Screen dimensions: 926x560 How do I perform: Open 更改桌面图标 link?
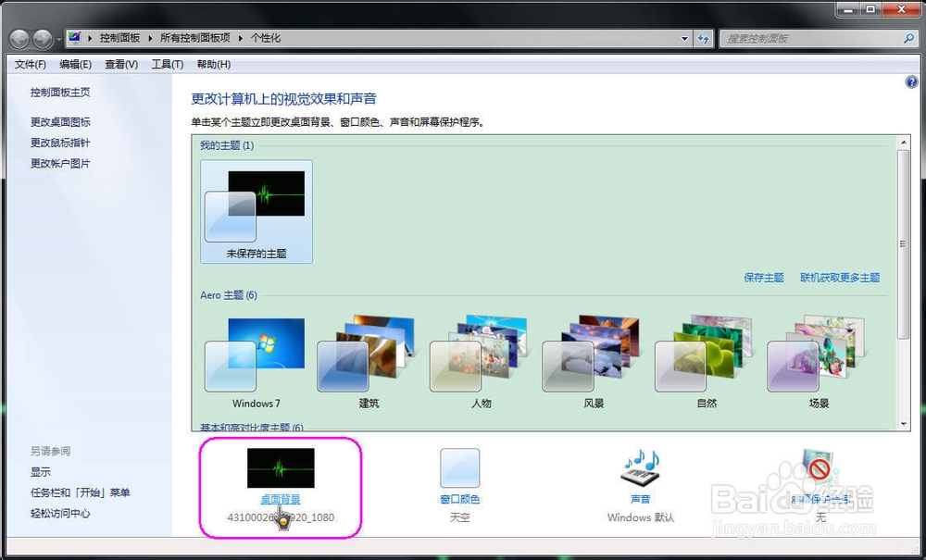pyautogui.click(x=60, y=122)
